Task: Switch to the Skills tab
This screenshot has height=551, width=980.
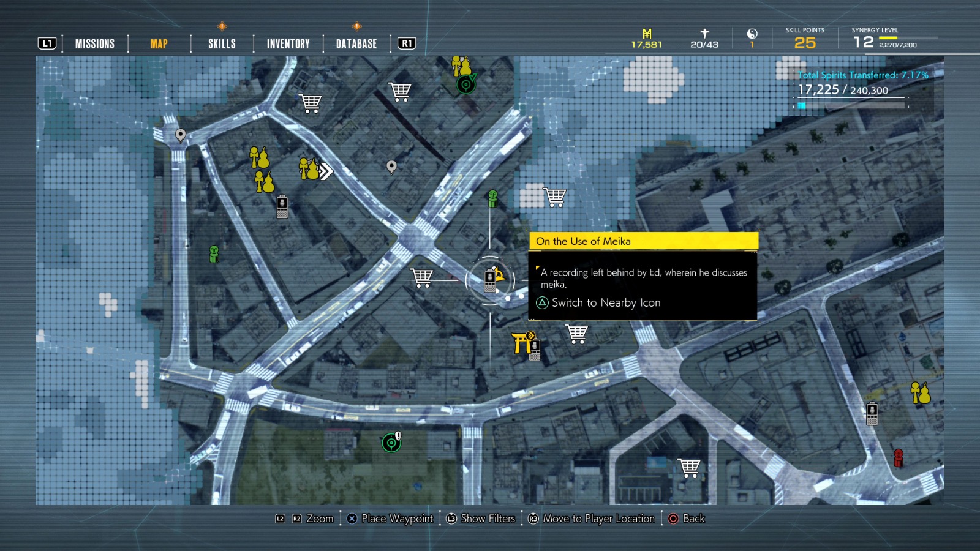Action: 221,43
